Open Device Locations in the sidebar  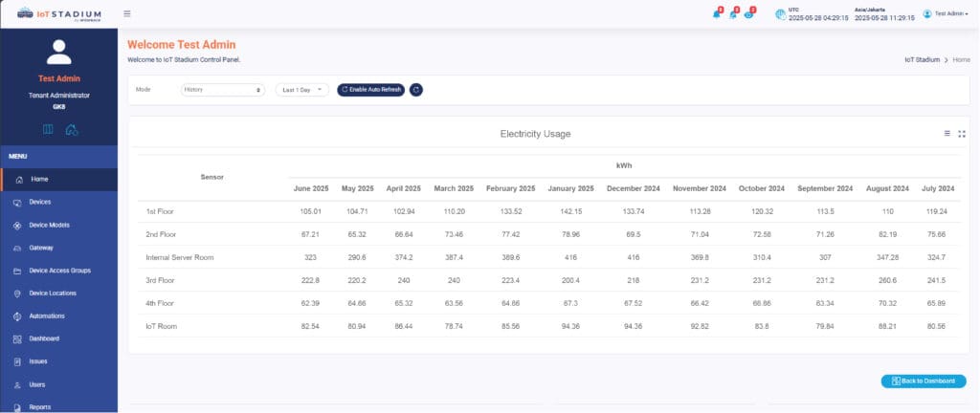[x=53, y=293]
